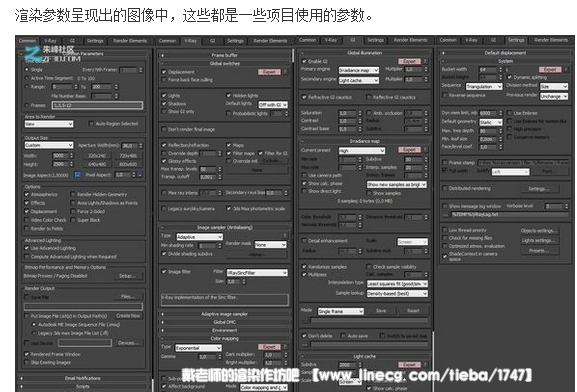Screen dimensions: 577x392
Task: Click the Interp. samples spinner arrows
Action: pyautogui.click(x=426, y=167)
